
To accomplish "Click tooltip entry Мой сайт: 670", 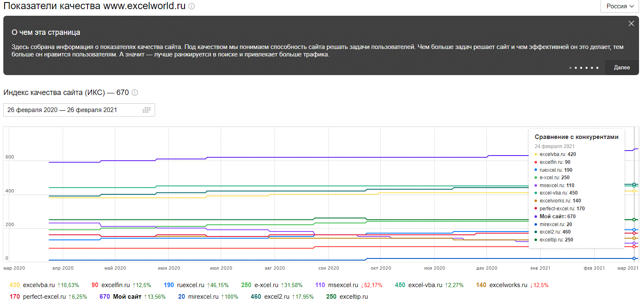I will [x=555, y=217].
